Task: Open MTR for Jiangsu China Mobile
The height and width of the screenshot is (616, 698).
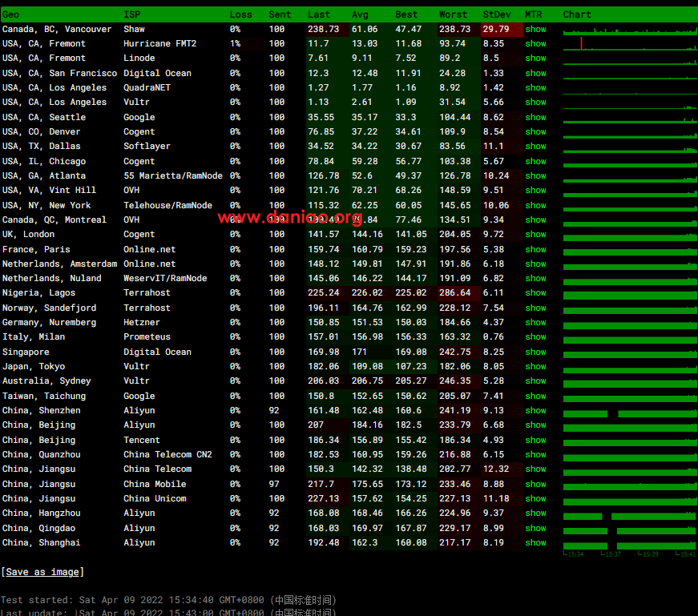Action: pos(535,485)
